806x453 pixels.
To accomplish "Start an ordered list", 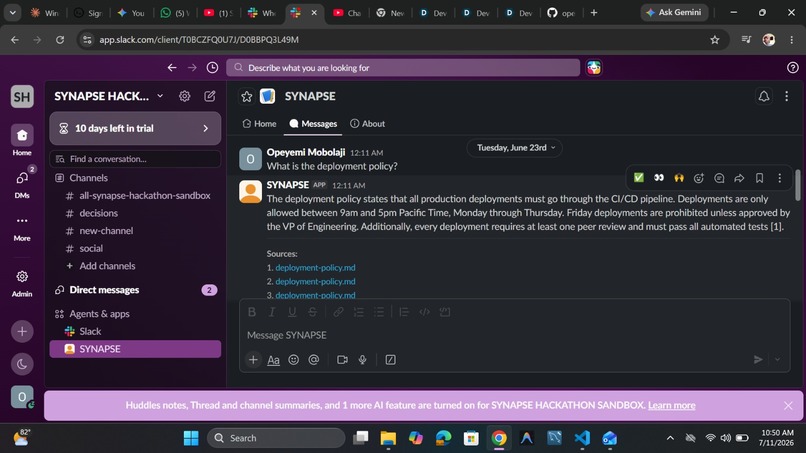I will coord(358,312).
